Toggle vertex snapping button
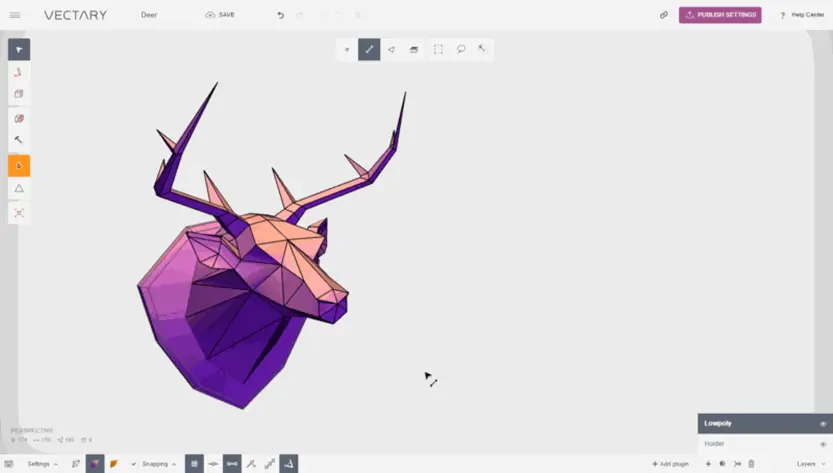Screen dimensions: 833x473 click(x=251, y=464)
